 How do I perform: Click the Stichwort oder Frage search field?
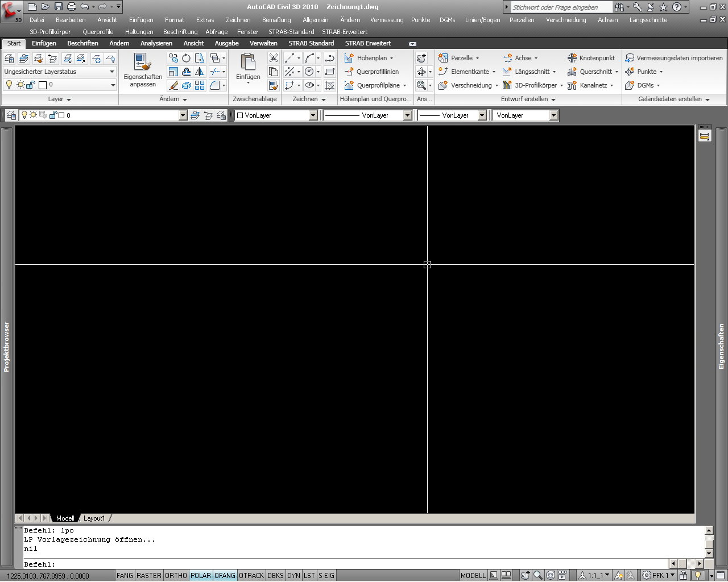click(x=561, y=7)
